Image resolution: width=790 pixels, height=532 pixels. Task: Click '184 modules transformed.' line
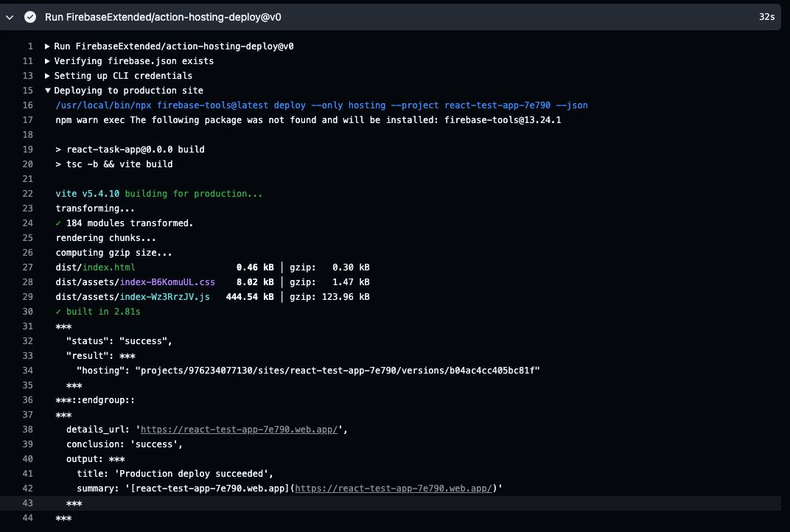pyautogui.click(x=125, y=223)
